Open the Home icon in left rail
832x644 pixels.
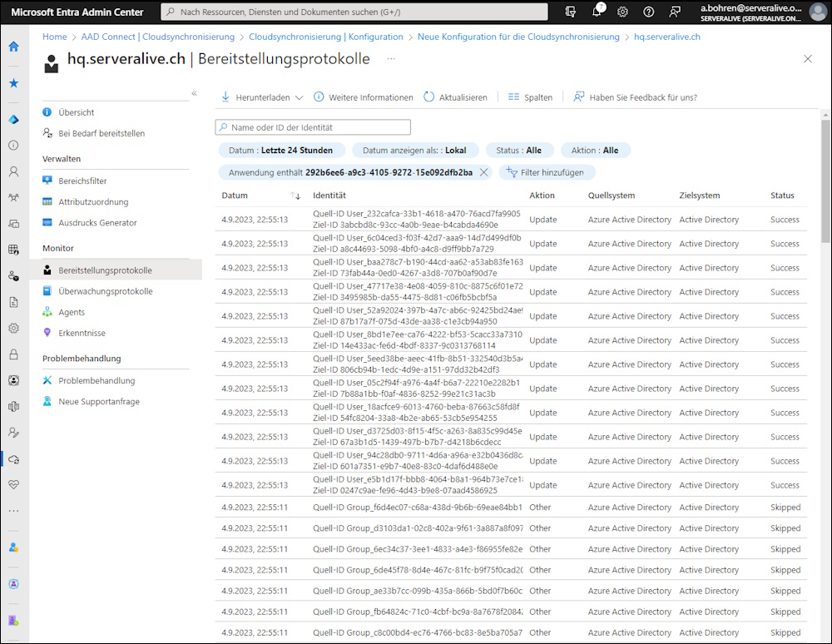click(x=14, y=47)
